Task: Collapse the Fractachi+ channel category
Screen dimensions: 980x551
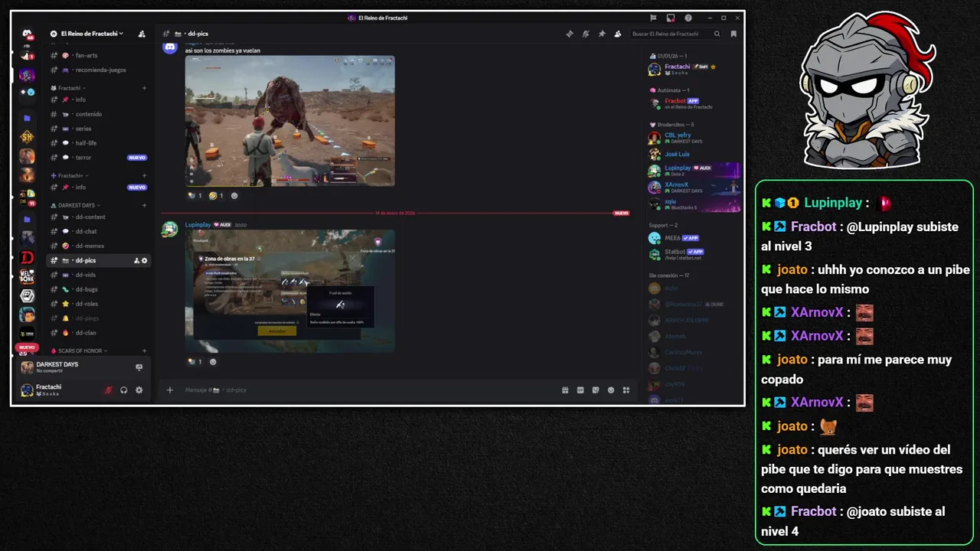Action: point(70,176)
